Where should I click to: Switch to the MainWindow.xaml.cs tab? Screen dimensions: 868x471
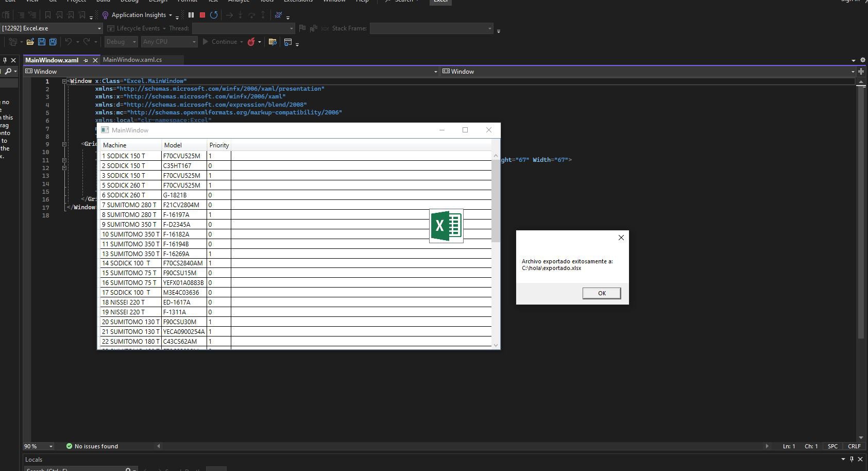click(132, 60)
